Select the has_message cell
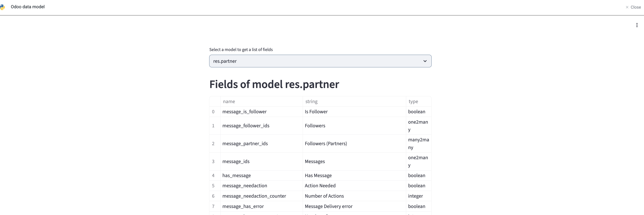Screen dimensions: 644x215 tap(261, 176)
